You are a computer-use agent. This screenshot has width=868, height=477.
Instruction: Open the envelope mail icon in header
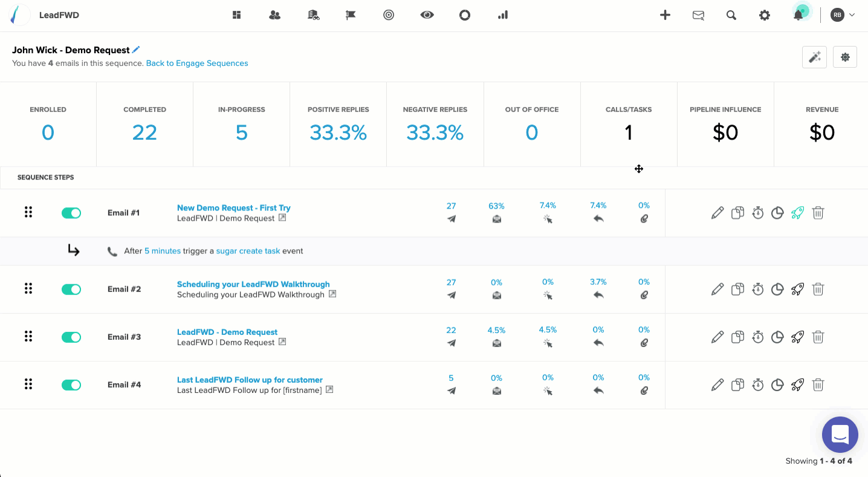[698, 15]
